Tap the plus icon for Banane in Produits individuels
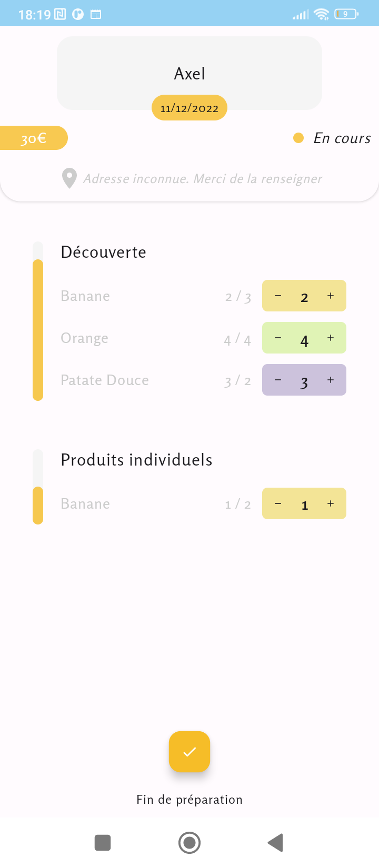379x868 pixels. 331,503
